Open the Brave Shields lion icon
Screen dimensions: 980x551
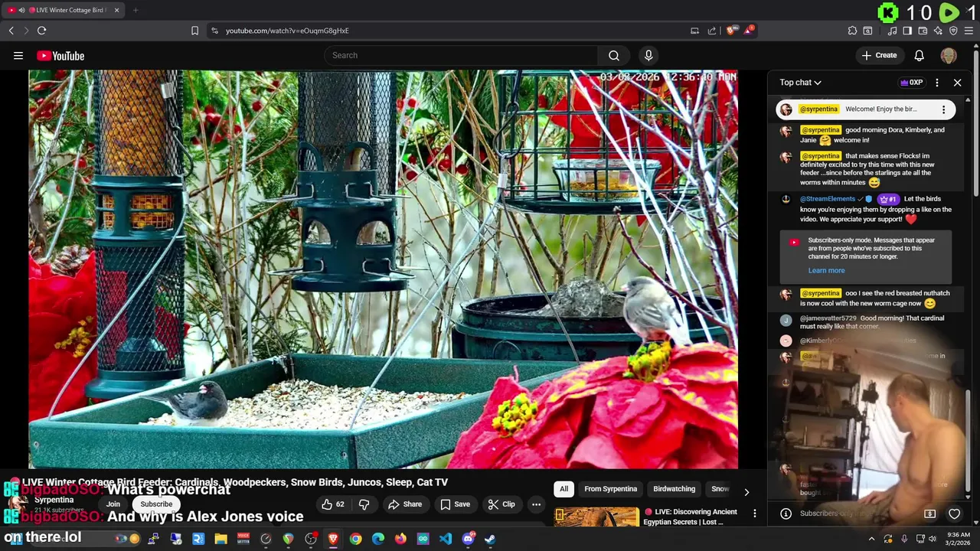click(x=731, y=31)
